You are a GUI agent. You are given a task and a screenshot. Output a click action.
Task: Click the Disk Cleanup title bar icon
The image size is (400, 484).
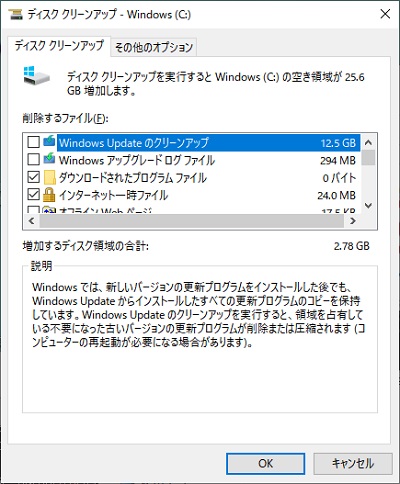tap(15, 14)
